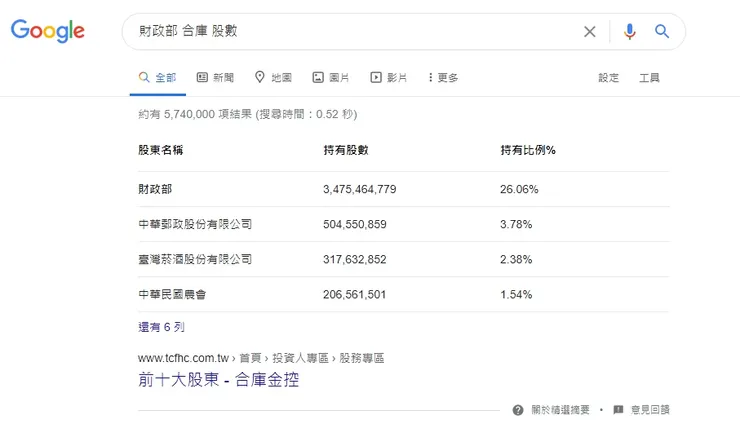Click the 臺灣菸酒股份有限公司 cell
This screenshot has width=740, height=445.
pyautogui.click(x=195, y=260)
